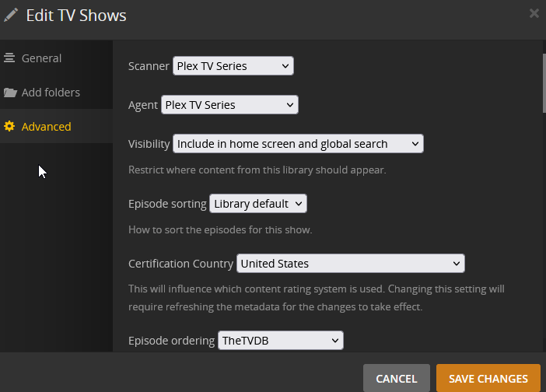Click 'This will influence which content rating' text
546x392 pixels.
[x=317, y=298]
